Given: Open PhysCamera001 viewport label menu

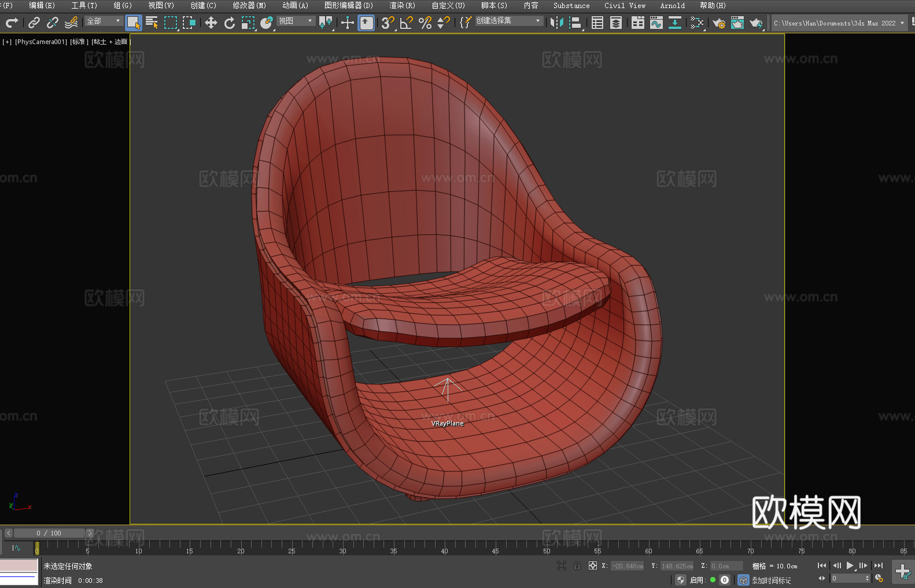Looking at the screenshot, I should (41, 42).
